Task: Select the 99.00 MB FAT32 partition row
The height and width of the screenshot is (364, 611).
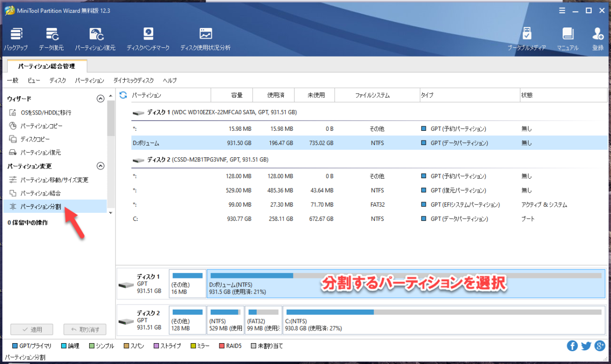Action: (369, 205)
